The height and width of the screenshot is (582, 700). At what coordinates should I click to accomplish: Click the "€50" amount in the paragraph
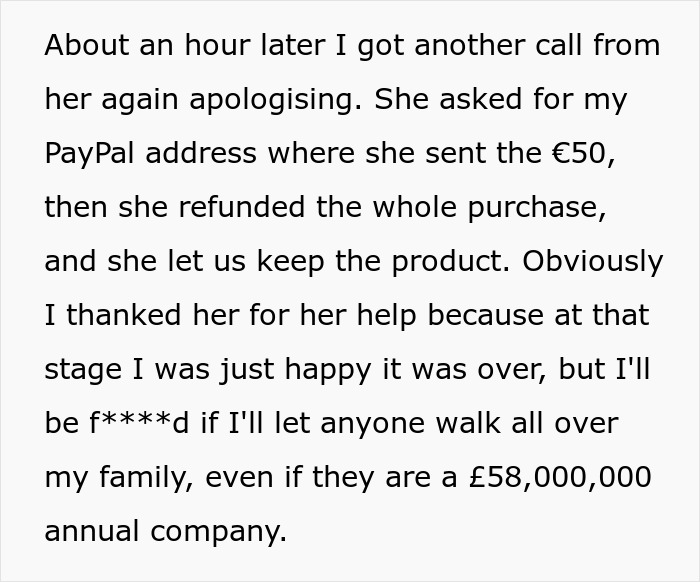coord(579,153)
